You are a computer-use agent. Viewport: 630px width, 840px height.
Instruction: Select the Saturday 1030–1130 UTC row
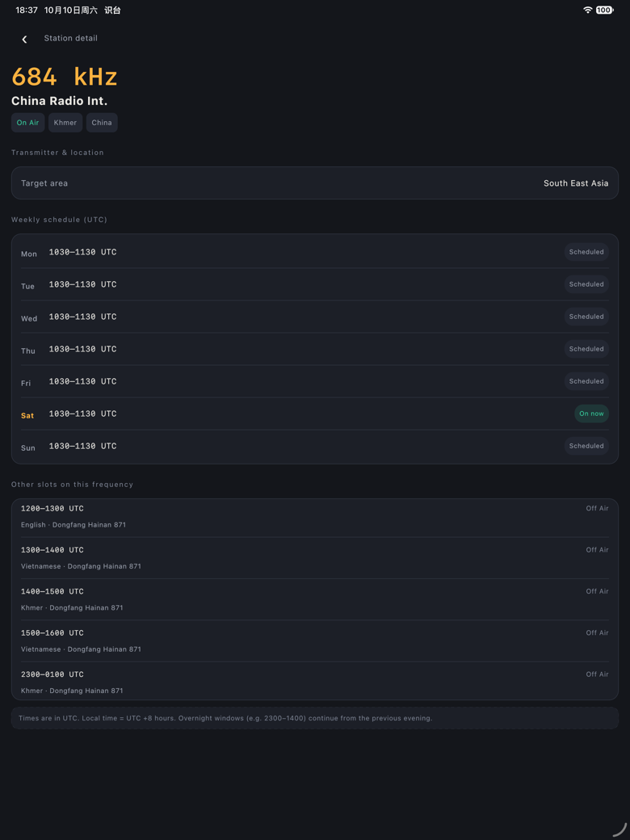[x=315, y=414]
